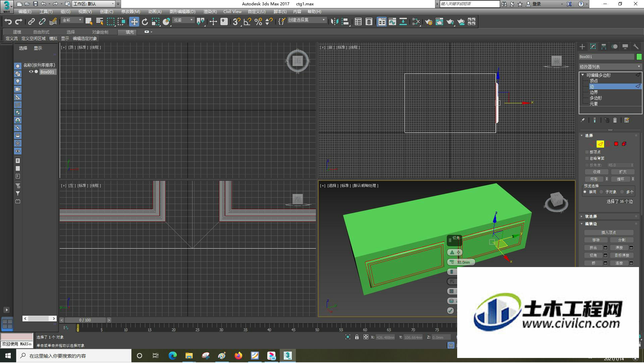
Task: Click the Mirror tool icon
Action: [334, 22]
